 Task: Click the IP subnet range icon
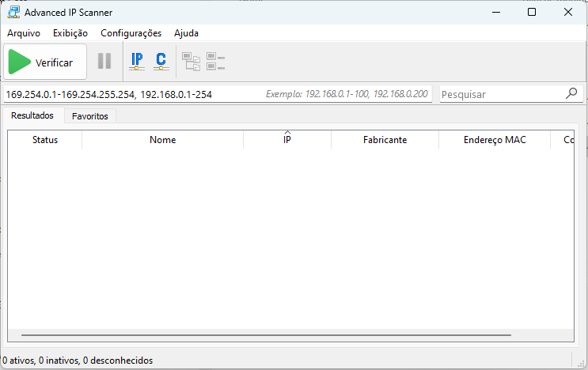click(137, 62)
